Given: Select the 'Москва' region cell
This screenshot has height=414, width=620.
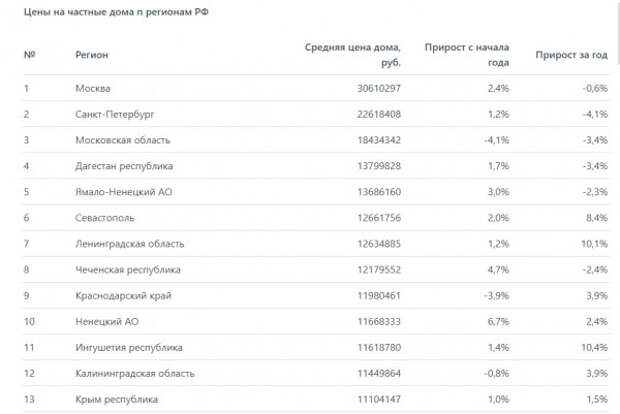Looking at the screenshot, I should [93, 88].
